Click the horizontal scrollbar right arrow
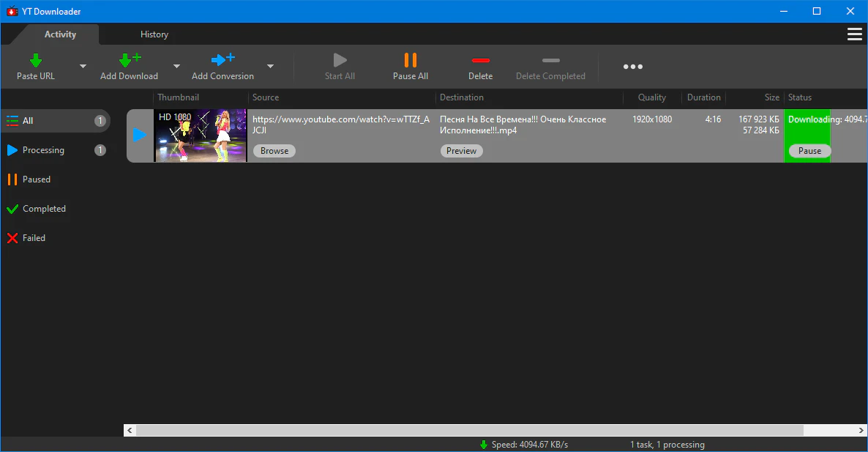The image size is (868, 452). [x=861, y=430]
